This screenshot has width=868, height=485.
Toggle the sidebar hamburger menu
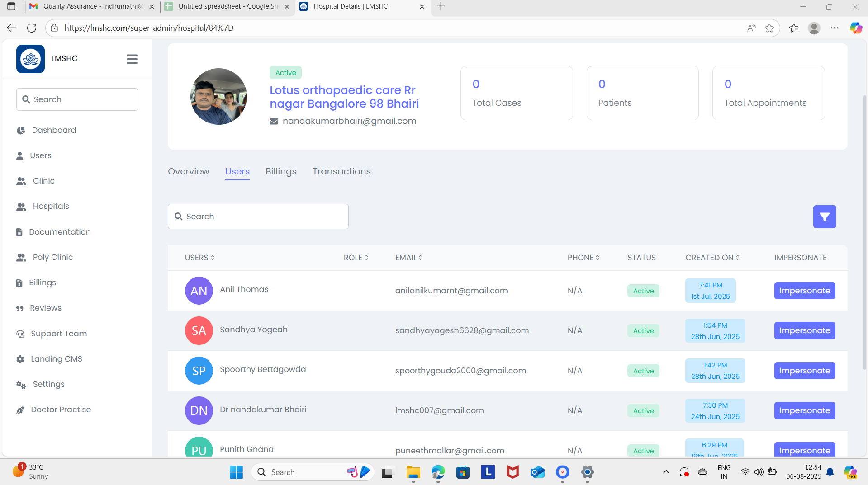click(132, 59)
